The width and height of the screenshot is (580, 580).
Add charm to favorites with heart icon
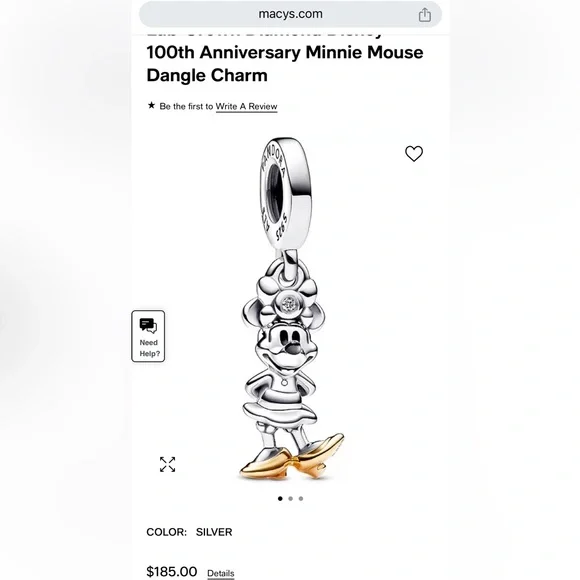click(x=414, y=154)
